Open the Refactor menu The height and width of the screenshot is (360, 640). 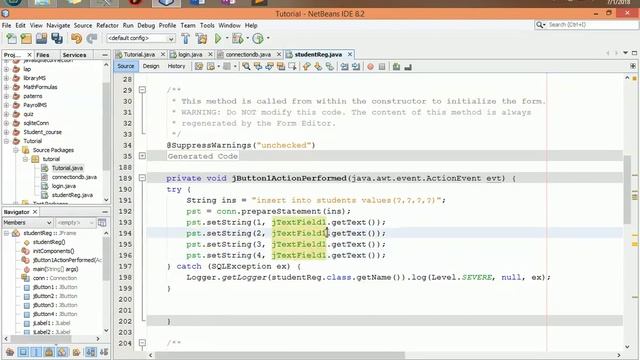(x=107, y=25)
